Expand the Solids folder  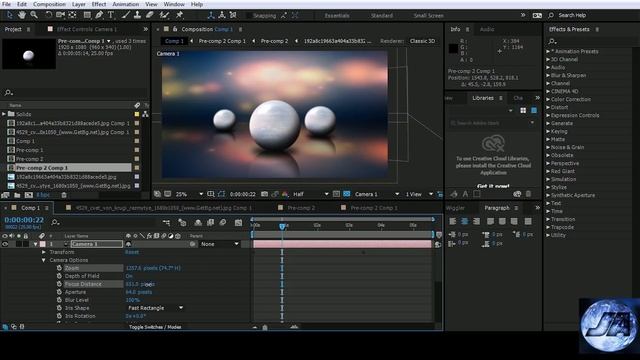(x=4, y=114)
